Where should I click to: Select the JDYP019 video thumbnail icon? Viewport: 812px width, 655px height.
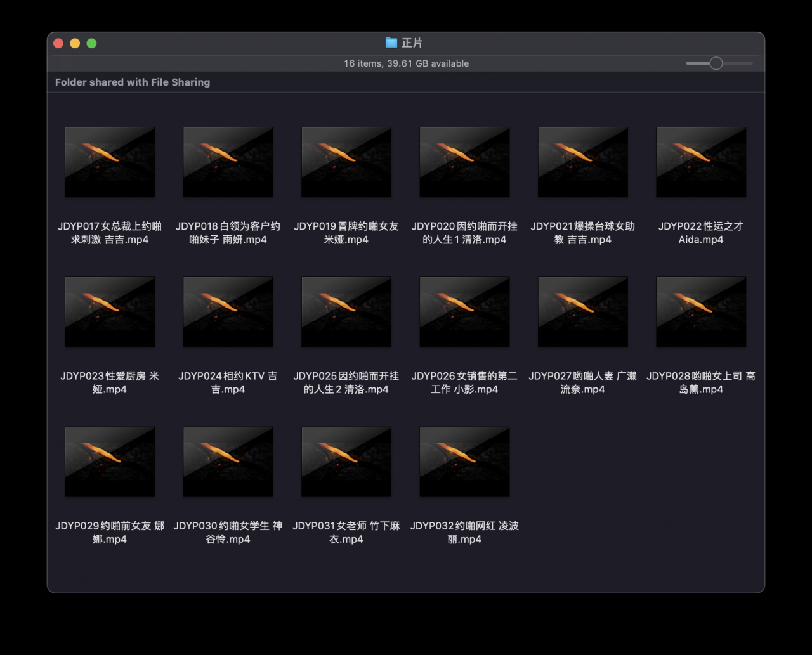point(346,162)
